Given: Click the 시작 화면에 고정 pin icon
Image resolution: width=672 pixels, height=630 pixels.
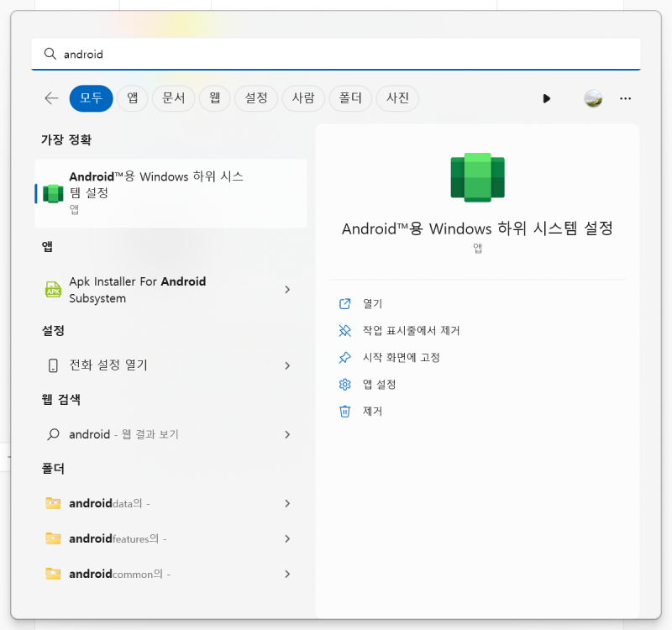Looking at the screenshot, I should click(x=345, y=357).
